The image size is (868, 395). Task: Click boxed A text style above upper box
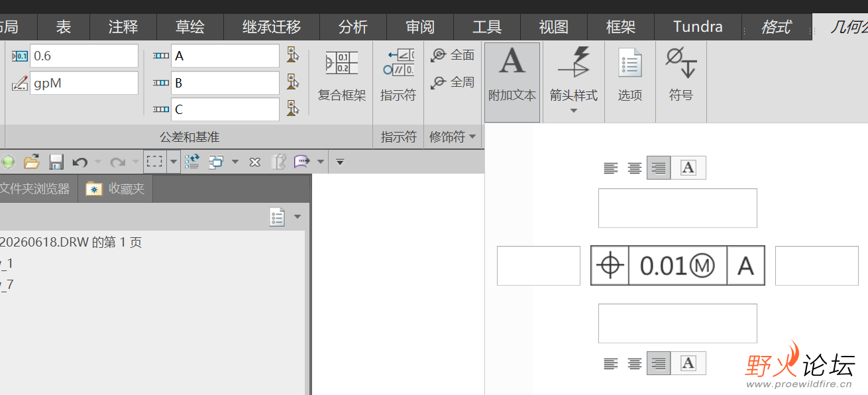coord(688,168)
